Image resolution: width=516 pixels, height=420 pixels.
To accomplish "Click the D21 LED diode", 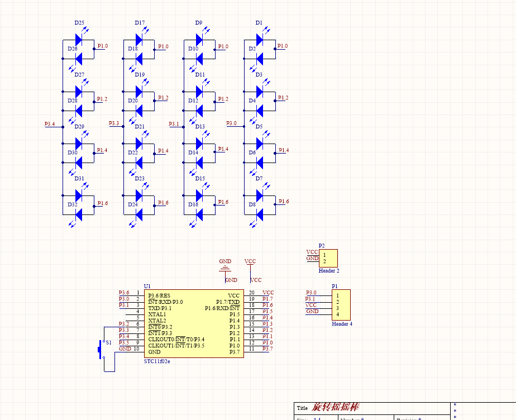I will pos(139,144).
